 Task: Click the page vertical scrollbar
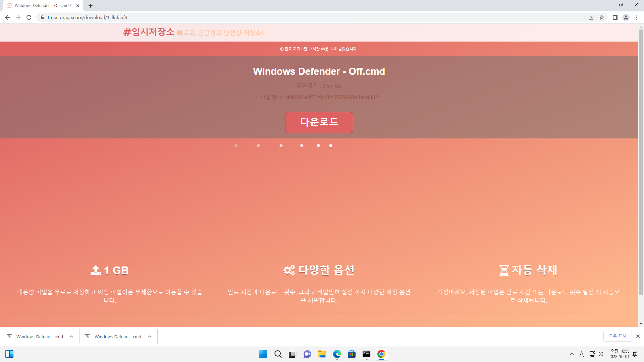641,162
